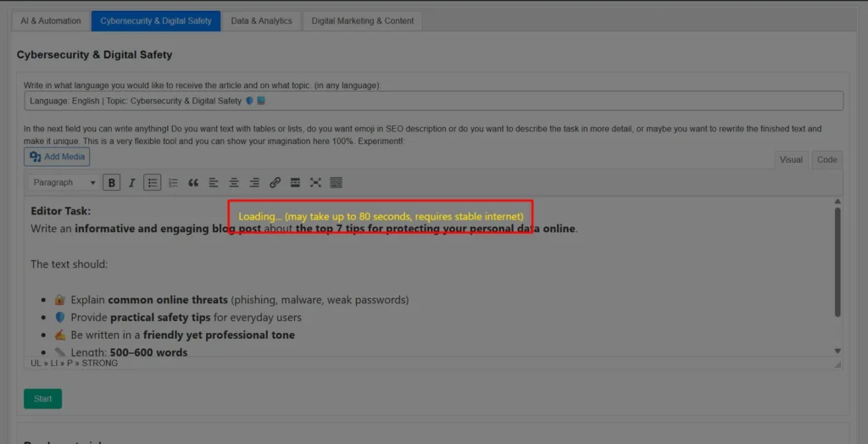Open the Paragraph format dropdown

pos(64,183)
